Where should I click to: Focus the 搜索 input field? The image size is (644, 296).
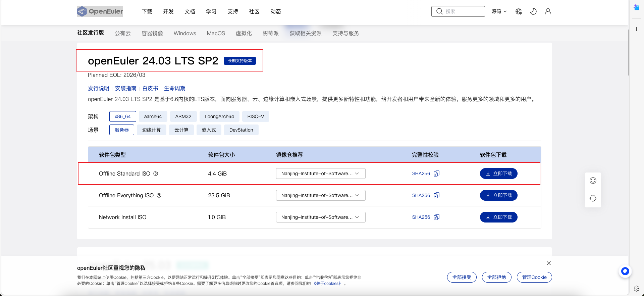458,11
